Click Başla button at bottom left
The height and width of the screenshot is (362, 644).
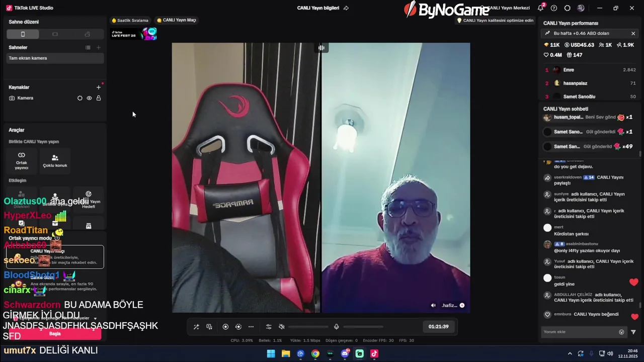tap(55, 334)
